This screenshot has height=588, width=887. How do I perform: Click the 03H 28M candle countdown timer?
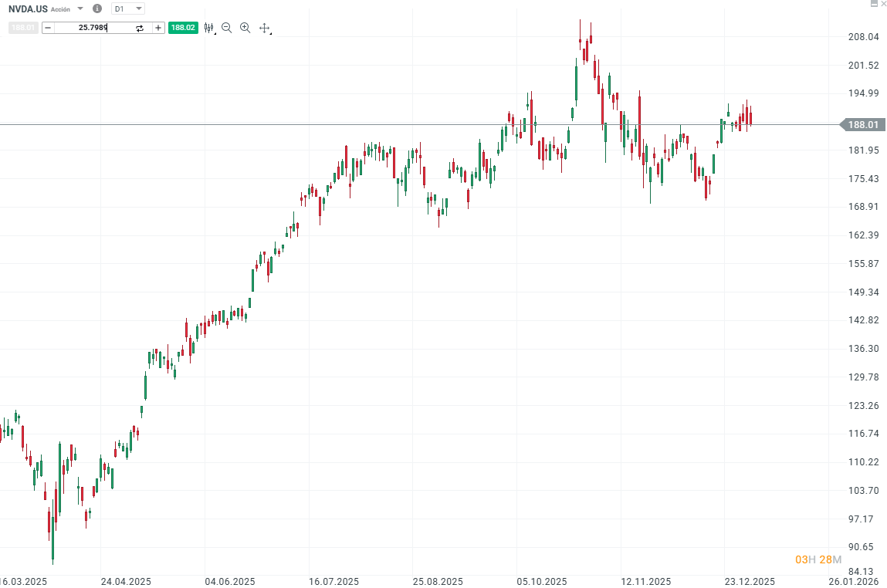click(818, 559)
